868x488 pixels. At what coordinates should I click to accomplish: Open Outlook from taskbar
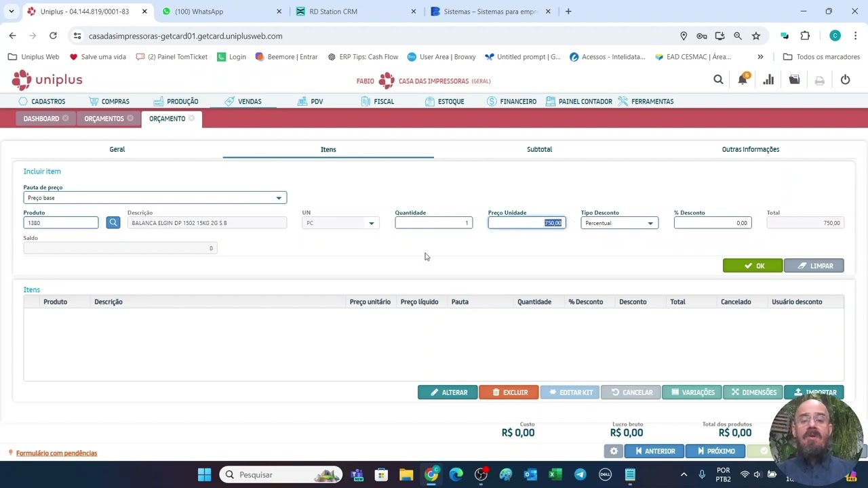tap(530, 474)
